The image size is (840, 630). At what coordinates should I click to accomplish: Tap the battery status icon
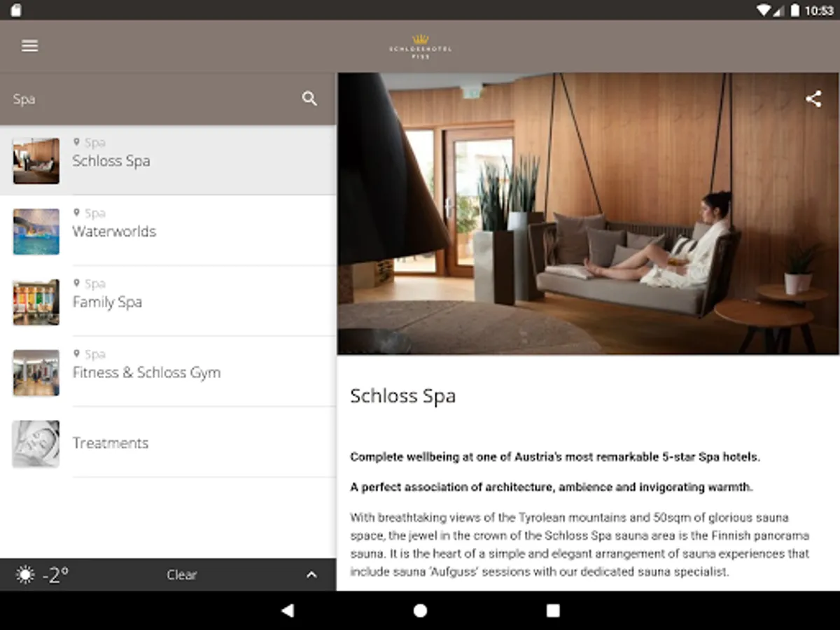click(795, 10)
